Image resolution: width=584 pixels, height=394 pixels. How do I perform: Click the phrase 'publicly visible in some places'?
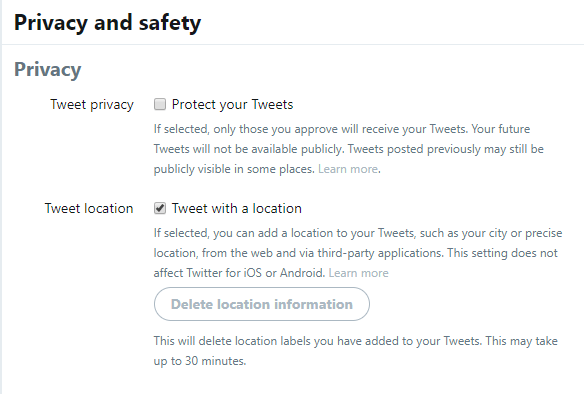click(x=234, y=169)
